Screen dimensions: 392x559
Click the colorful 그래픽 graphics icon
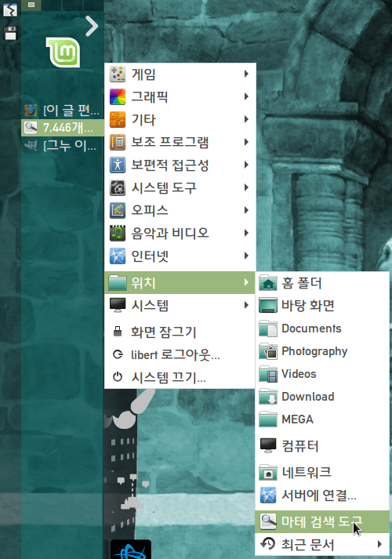pyautogui.click(x=118, y=96)
